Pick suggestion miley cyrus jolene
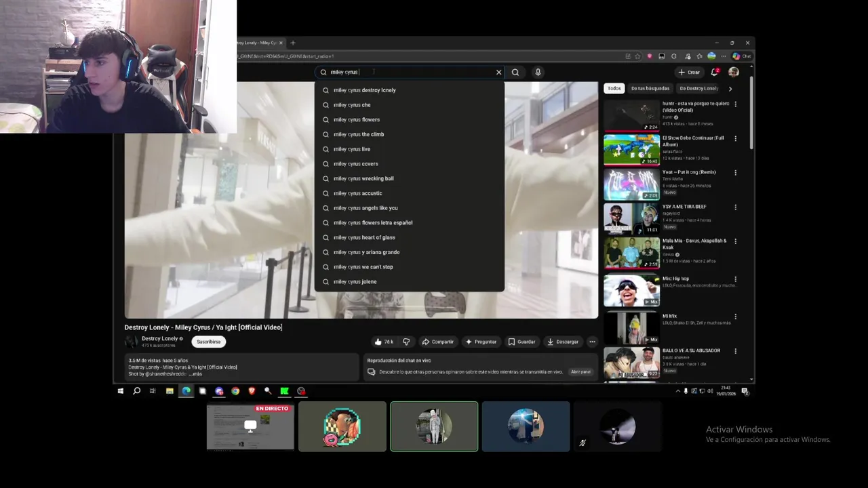868x488 pixels. tap(410, 282)
